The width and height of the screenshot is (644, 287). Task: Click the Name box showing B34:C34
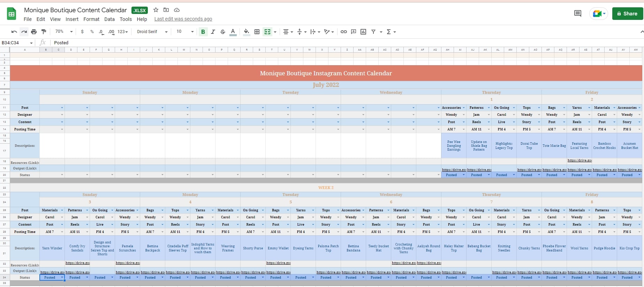17,43
